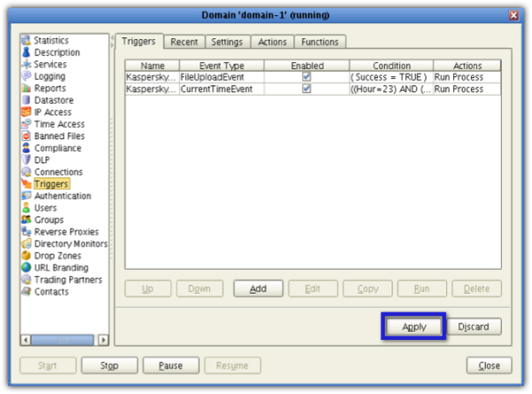This screenshot has width=532, height=394.
Task: Open Banned Files via its icon
Action: [27, 137]
